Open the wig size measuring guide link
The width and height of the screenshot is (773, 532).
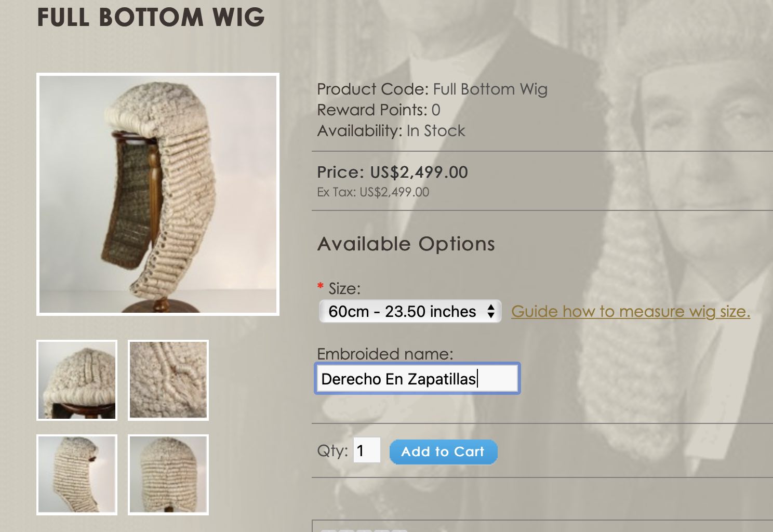tap(630, 311)
